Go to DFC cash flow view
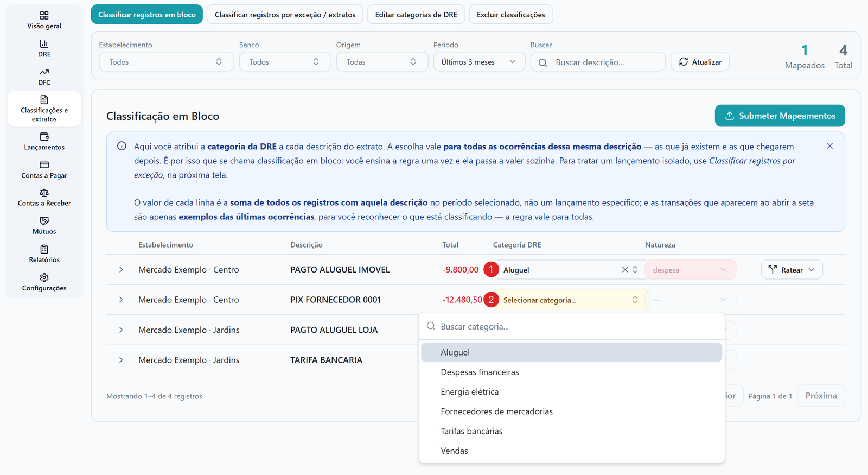Screen dimensions: 868x475 [44, 77]
